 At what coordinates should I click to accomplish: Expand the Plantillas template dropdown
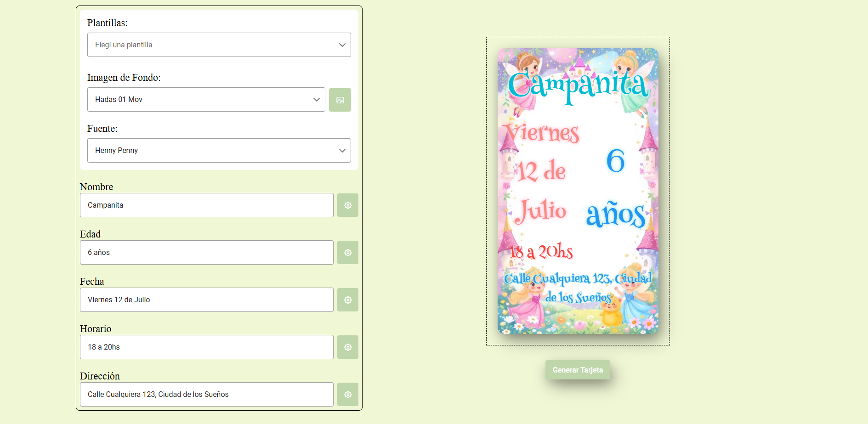pyautogui.click(x=219, y=45)
